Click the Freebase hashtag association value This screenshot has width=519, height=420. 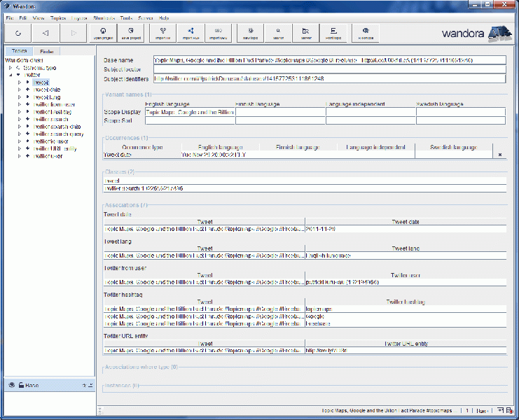click(x=318, y=323)
